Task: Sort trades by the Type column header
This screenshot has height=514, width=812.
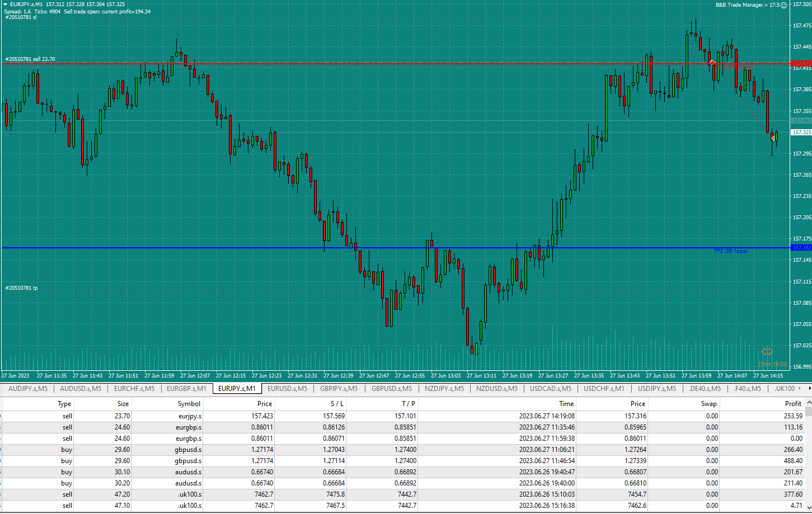Action: [37, 403]
